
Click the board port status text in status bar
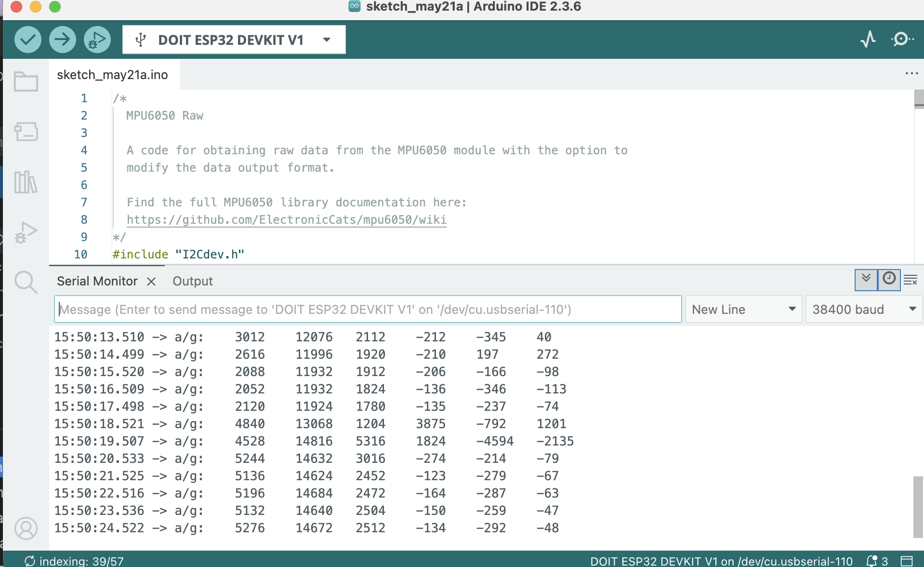[721, 561]
